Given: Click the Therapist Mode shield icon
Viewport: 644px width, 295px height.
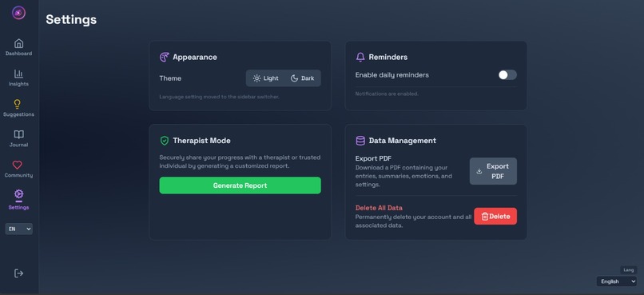Looking at the screenshot, I should tap(165, 141).
